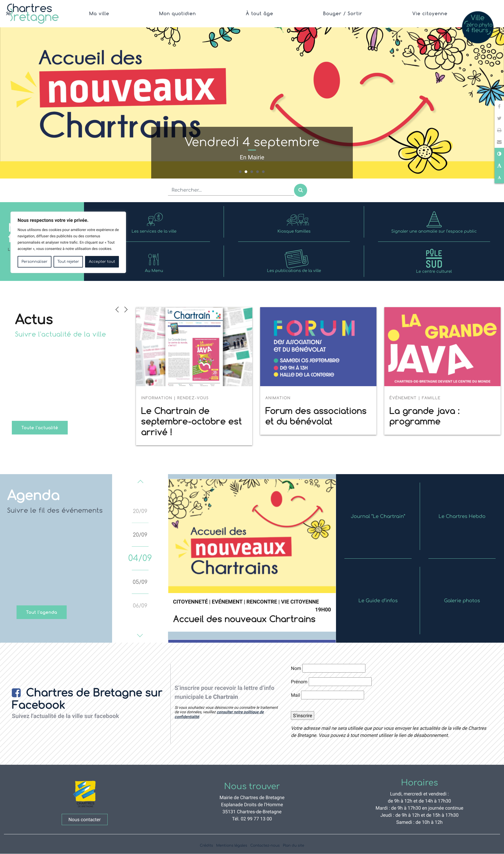The image size is (504, 854).
Task: Open the traffic cone anomaly report icon
Action: click(434, 219)
